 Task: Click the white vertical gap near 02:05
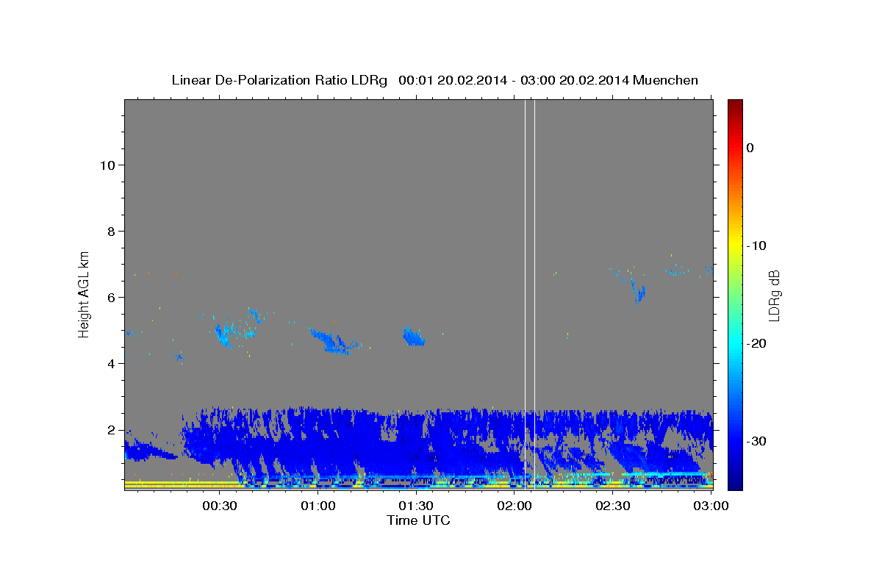coord(530,294)
